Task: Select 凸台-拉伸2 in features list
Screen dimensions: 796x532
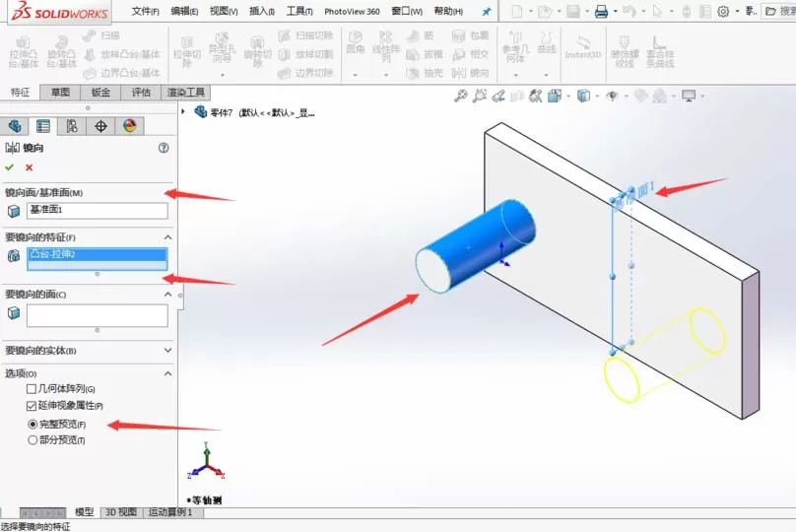Action: (97, 254)
